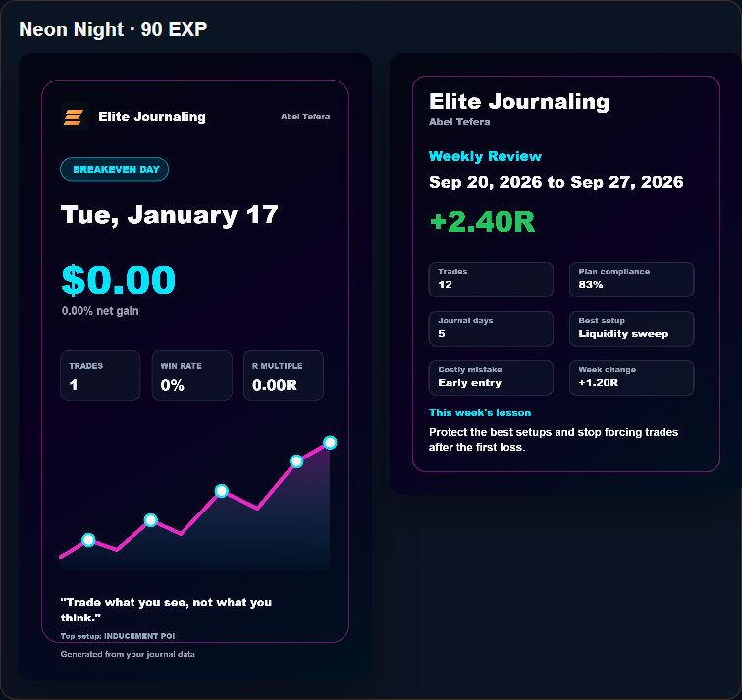Click the orange Elite Journaling logo icon

pyautogui.click(x=75, y=117)
